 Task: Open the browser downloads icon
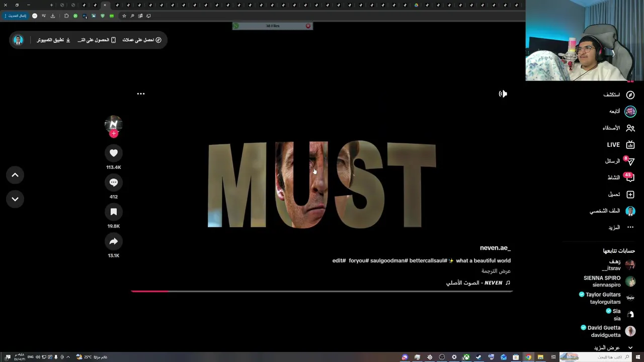(x=52, y=16)
